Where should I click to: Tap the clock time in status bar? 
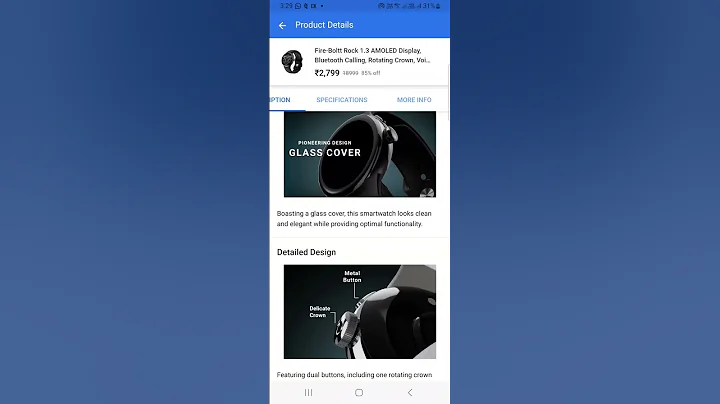286,6
